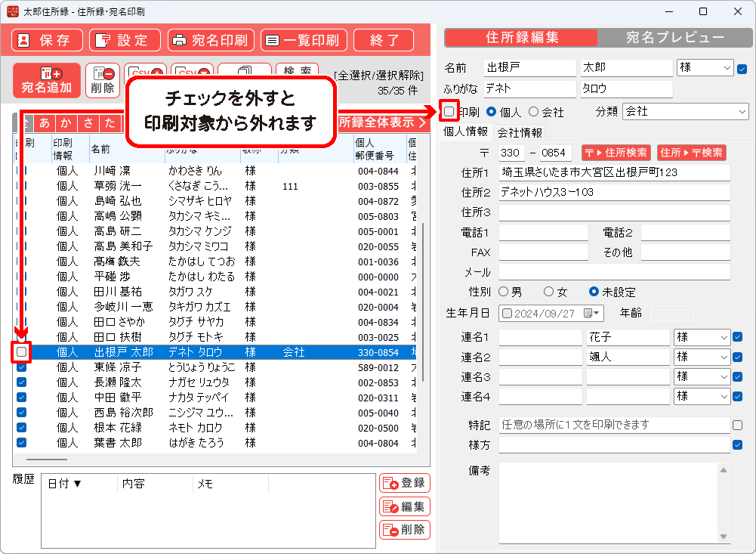
Task: Switch to the 会社情報 tab
Action: pyautogui.click(x=520, y=132)
